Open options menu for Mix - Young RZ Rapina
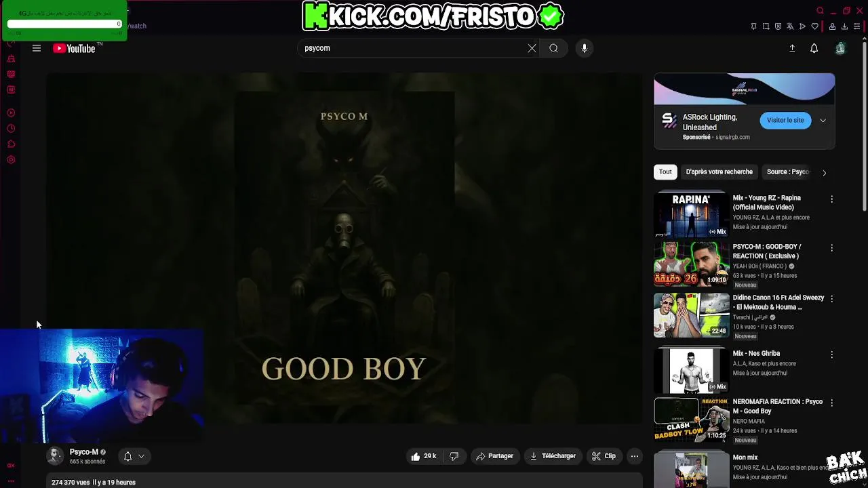The image size is (868, 488). pyautogui.click(x=831, y=199)
